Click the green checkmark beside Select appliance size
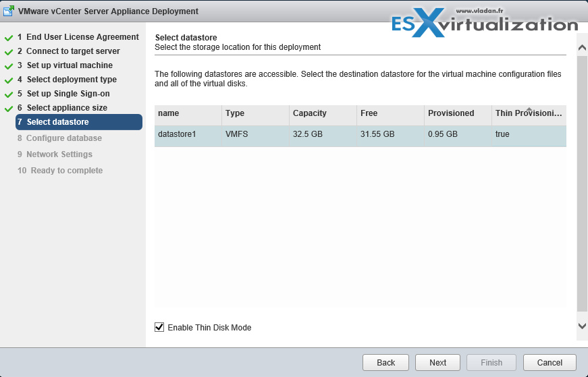588x377 pixels. click(9, 109)
